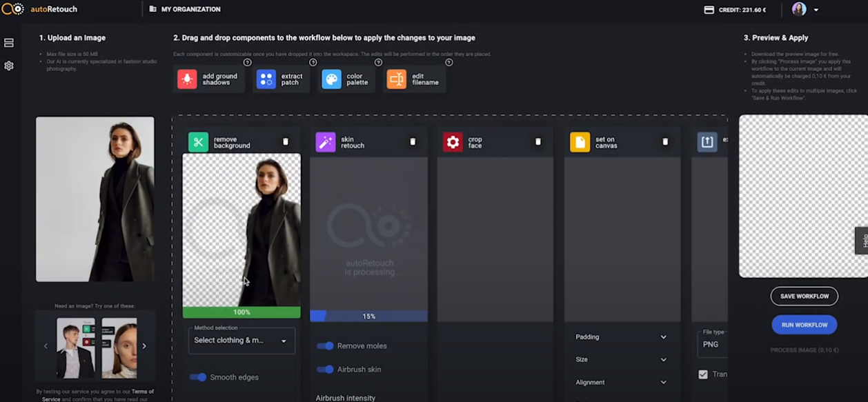
Task: Click the extract patch component icon
Action: coord(266,79)
